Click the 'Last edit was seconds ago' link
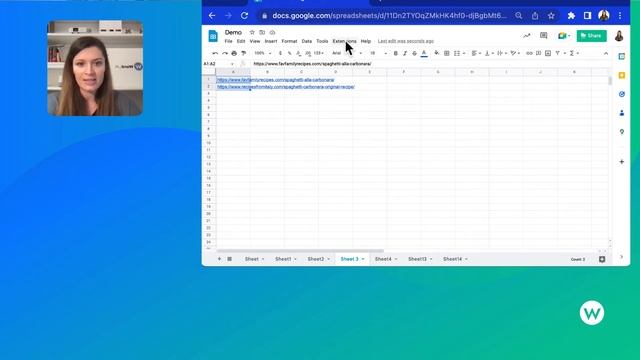This screenshot has height=360, width=640. pos(406,41)
